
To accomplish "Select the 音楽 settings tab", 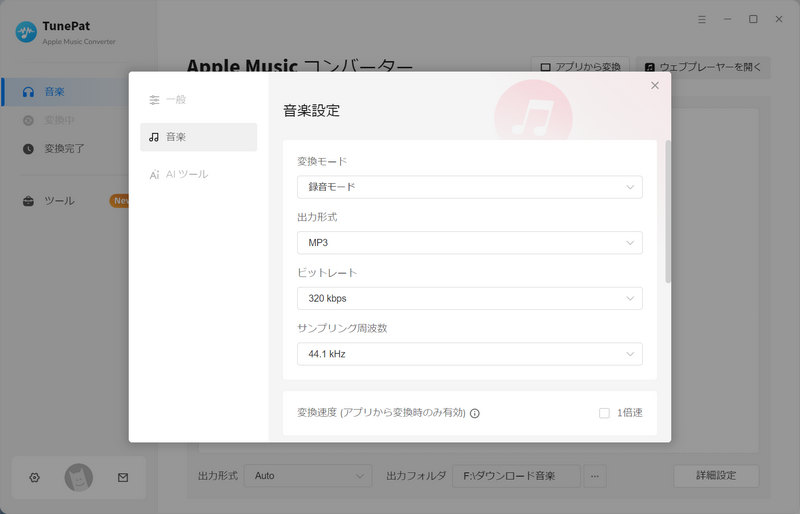I will pyautogui.click(x=198, y=137).
